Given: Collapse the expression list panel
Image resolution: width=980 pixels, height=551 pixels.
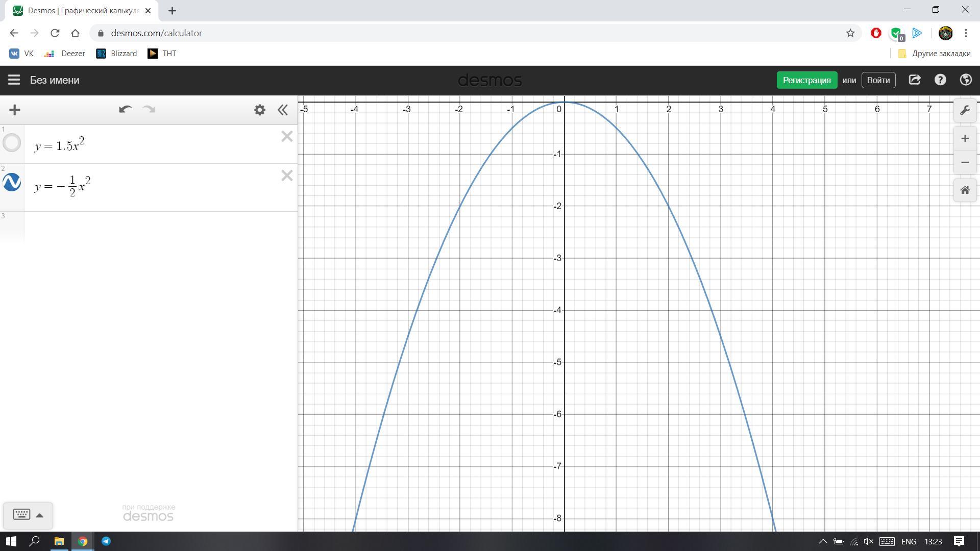Looking at the screenshot, I should coord(283,110).
